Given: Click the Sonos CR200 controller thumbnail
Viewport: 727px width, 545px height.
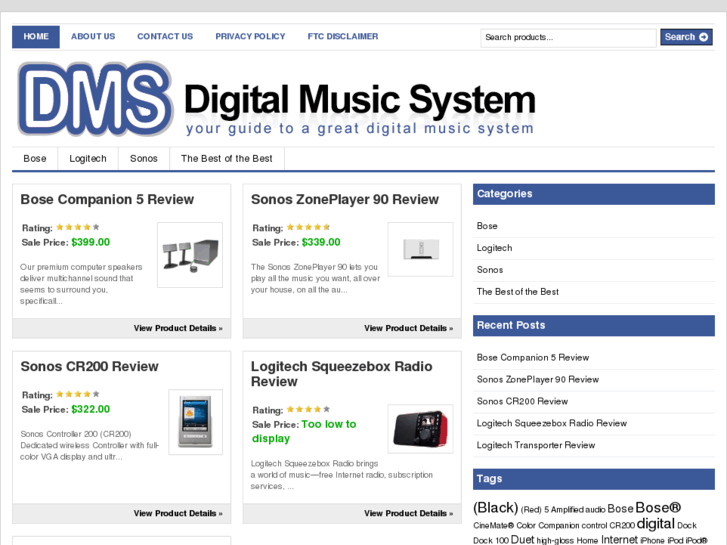Looking at the screenshot, I should [x=196, y=422].
